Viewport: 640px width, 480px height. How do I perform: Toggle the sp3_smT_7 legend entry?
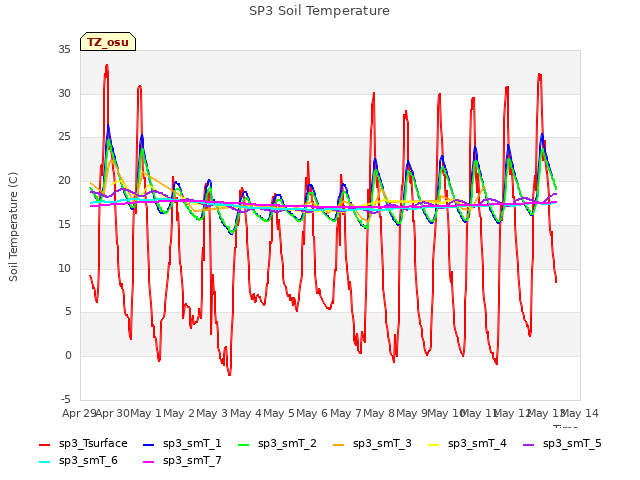pos(182,461)
